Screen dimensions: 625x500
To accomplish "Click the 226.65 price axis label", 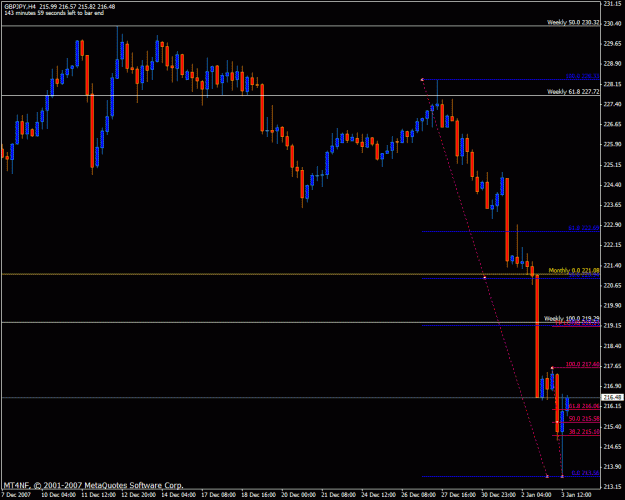I will [x=613, y=124].
